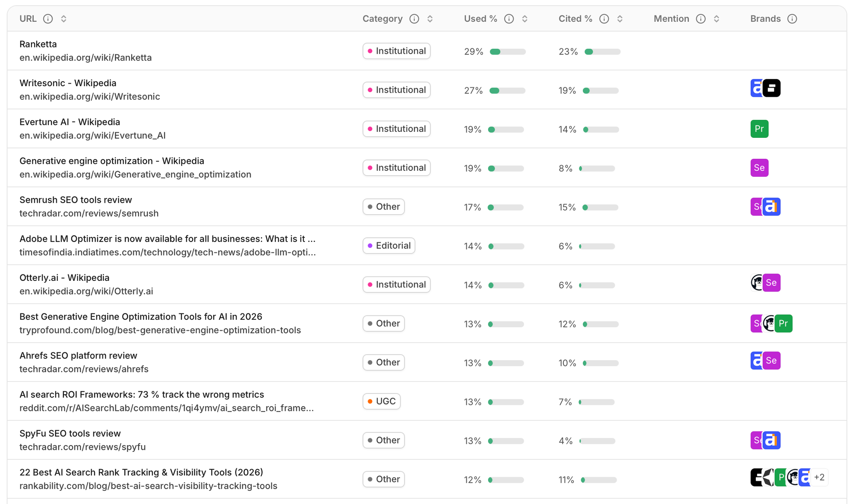The image size is (854, 504).
Task: Click the Institutional tag in Writesonic row
Action: (x=397, y=90)
